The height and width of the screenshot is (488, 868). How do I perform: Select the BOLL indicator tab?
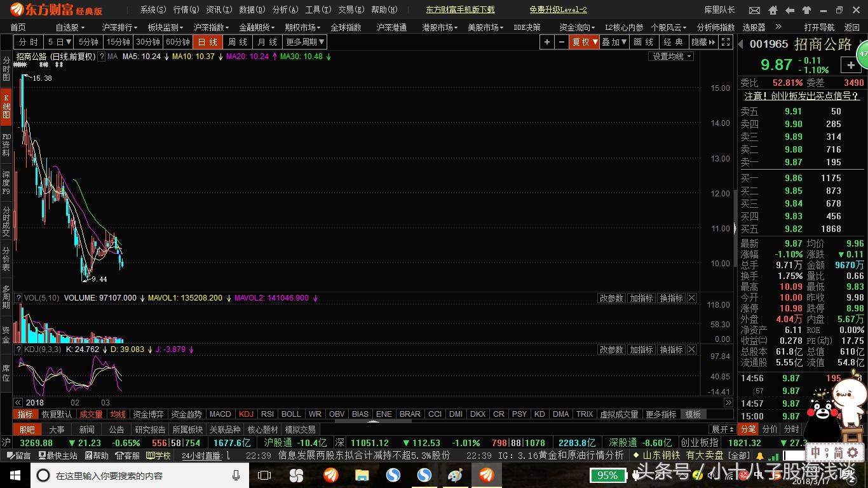[x=291, y=414]
